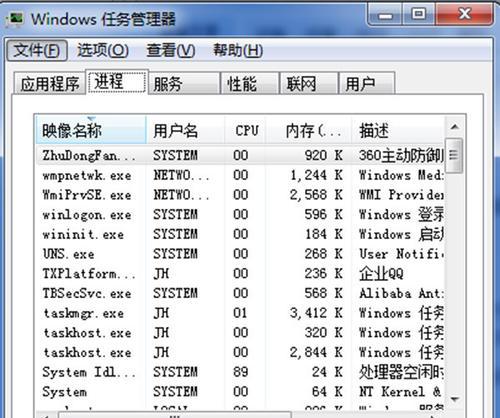Click scrollbar down arrow in process list
The image size is (500, 418).
pyautogui.click(x=455, y=399)
